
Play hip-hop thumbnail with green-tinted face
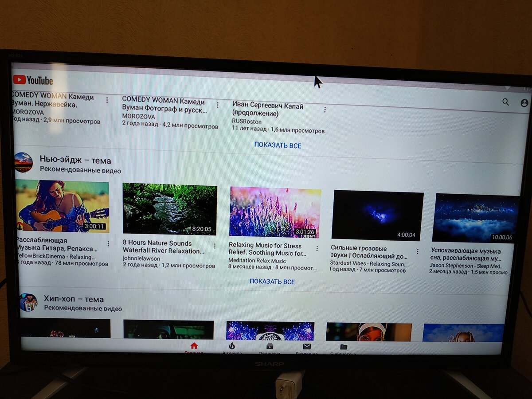click(168, 330)
